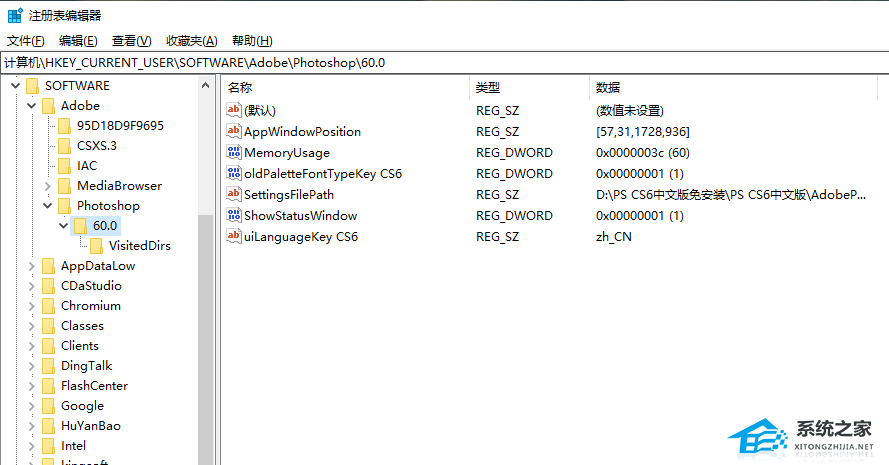Collapse the Photoshop tree node
Screen dimensions: 889x465
tap(48, 206)
